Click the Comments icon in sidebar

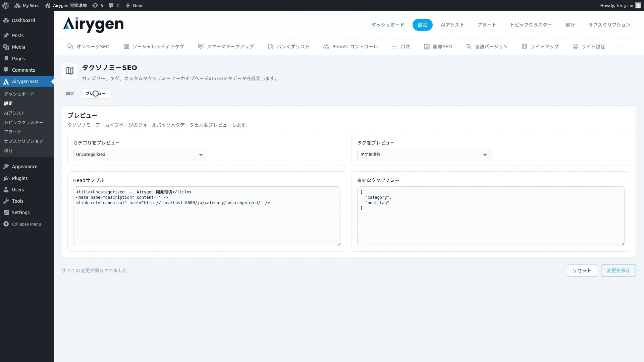tap(6, 70)
